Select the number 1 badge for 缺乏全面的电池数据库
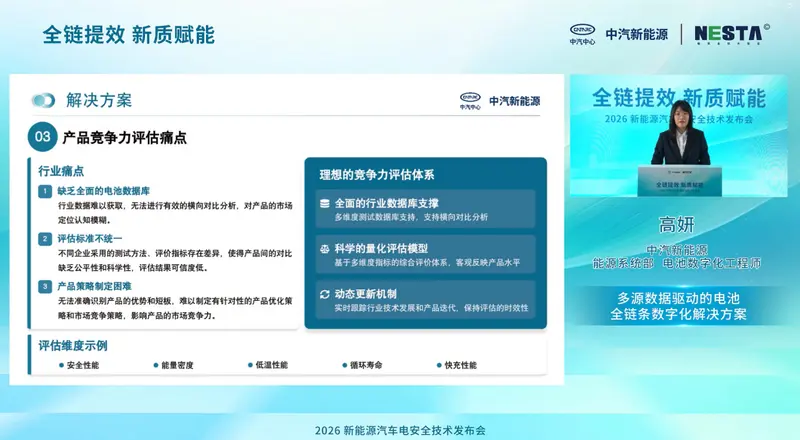800x440 pixels. tap(44, 190)
